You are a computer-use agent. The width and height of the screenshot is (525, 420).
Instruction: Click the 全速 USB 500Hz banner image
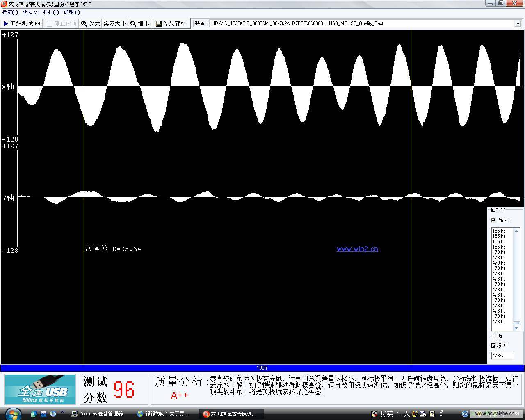(x=40, y=389)
